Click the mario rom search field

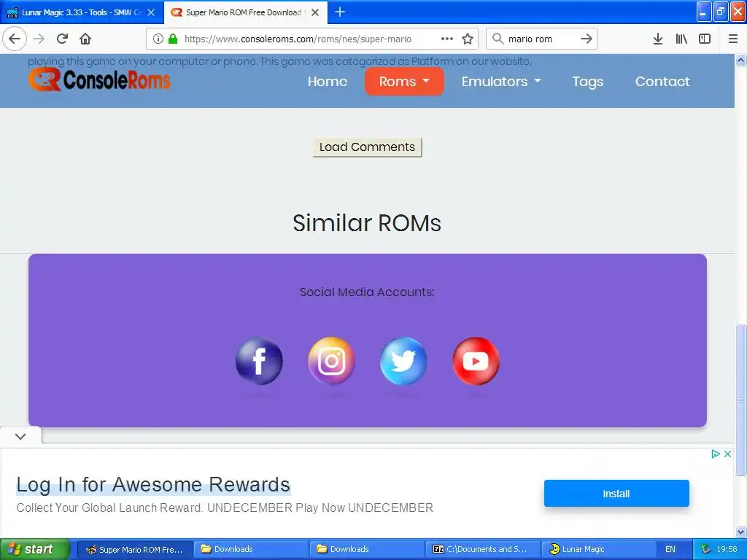click(541, 39)
